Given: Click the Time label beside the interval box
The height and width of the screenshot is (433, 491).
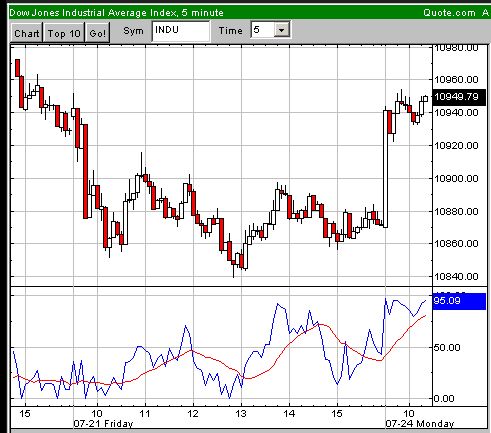Looking at the screenshot, I should coord(231,31).
